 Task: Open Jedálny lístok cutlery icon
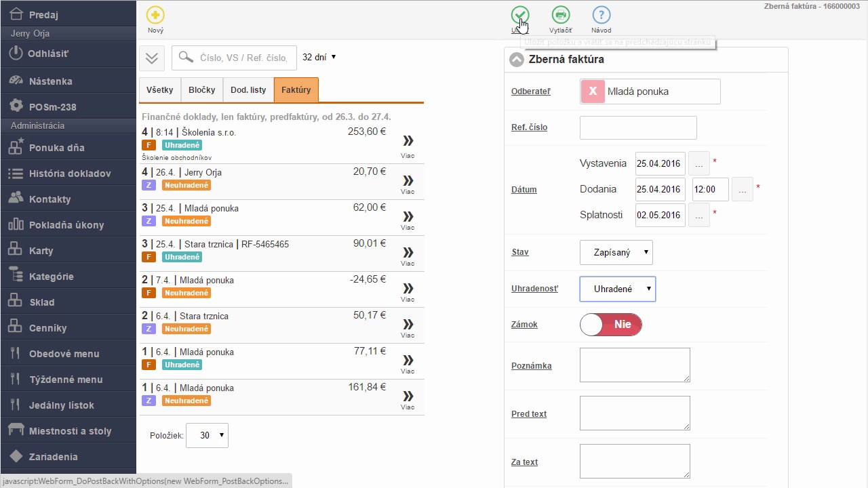(x=16, y=405)
